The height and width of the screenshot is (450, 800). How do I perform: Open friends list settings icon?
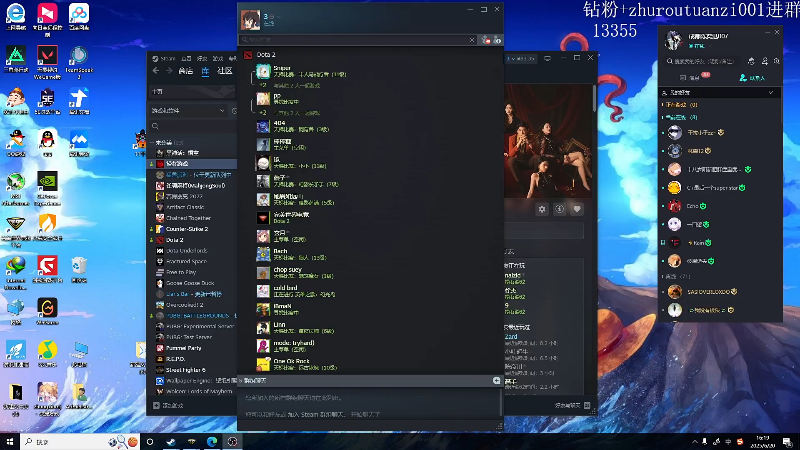[x=497, y=40]
